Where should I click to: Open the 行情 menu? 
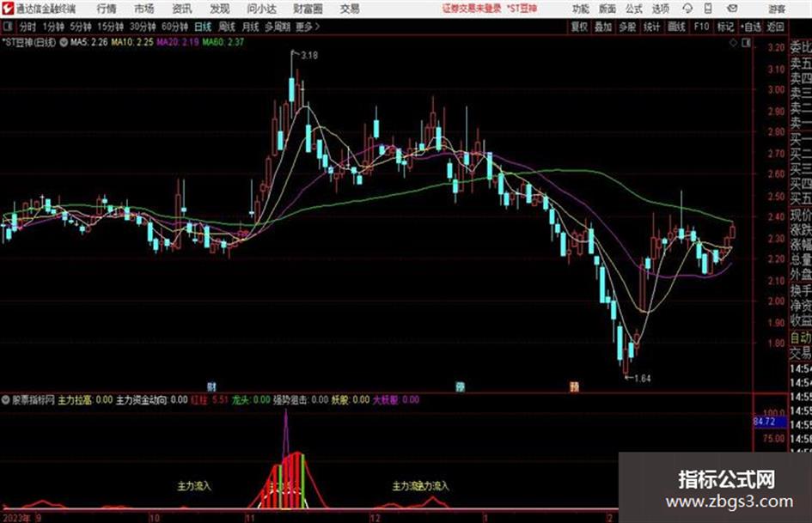click(107, 9)
